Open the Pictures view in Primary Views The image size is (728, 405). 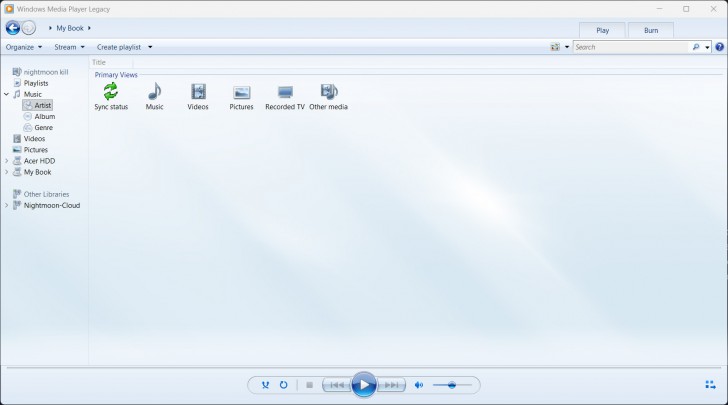pyautogui.click(x=241, y=96)
